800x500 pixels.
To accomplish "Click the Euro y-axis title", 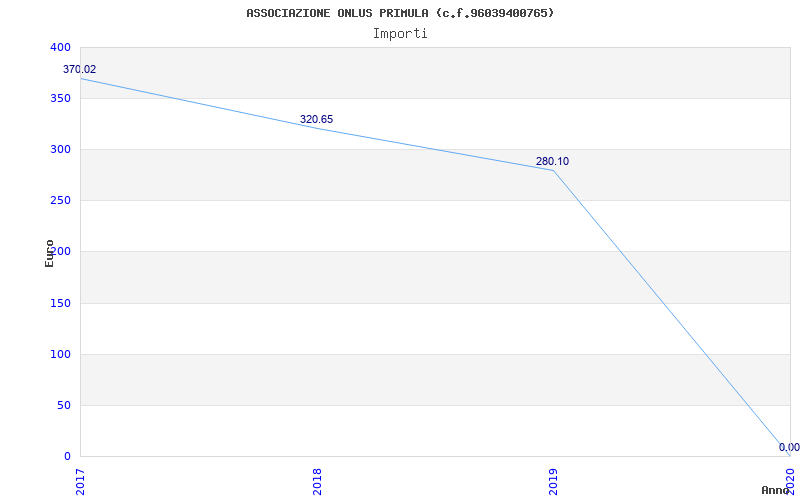I will pyautogui.click(x=49, y=252).
